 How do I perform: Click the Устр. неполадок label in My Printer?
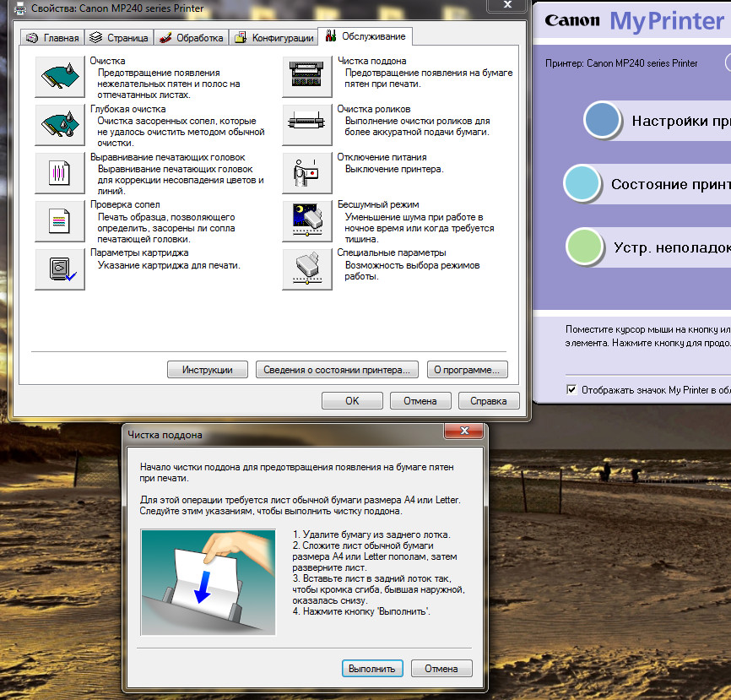click(672, 247)
